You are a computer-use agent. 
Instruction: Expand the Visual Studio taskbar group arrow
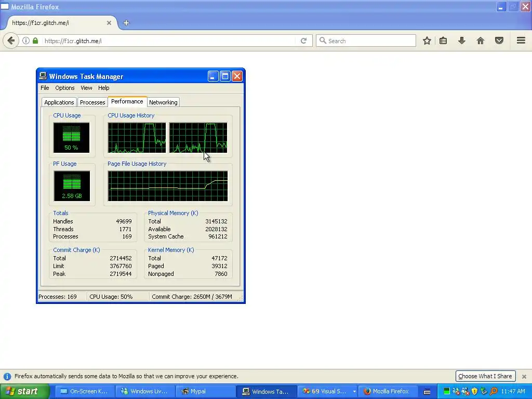(354, 391)
